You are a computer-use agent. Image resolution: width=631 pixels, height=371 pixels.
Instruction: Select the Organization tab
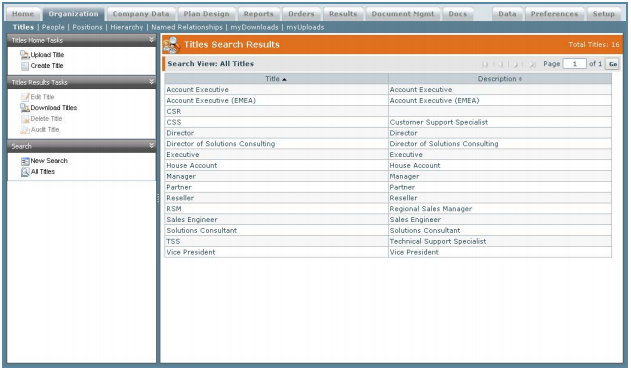(74, 14)
